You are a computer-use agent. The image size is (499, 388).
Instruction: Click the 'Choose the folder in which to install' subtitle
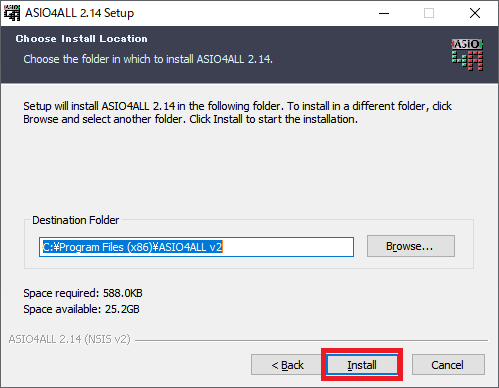click(148, 59)
